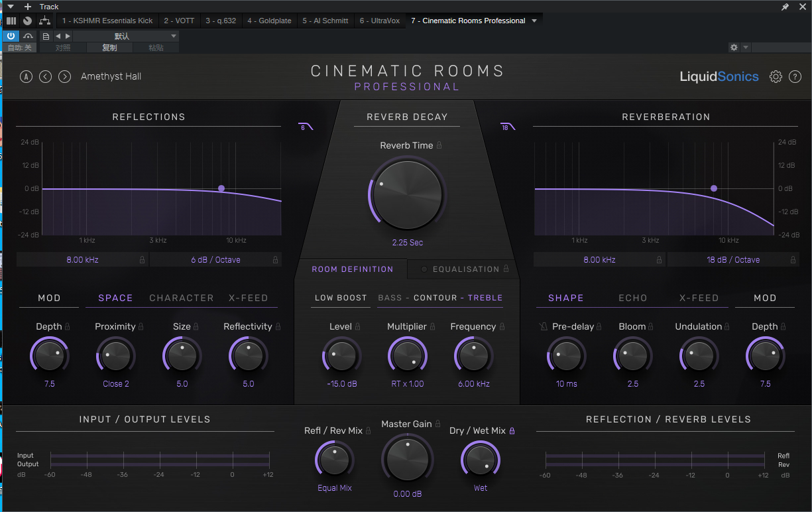
Task: Click the 复制 copy button
Action: click(x=109, y=48)
